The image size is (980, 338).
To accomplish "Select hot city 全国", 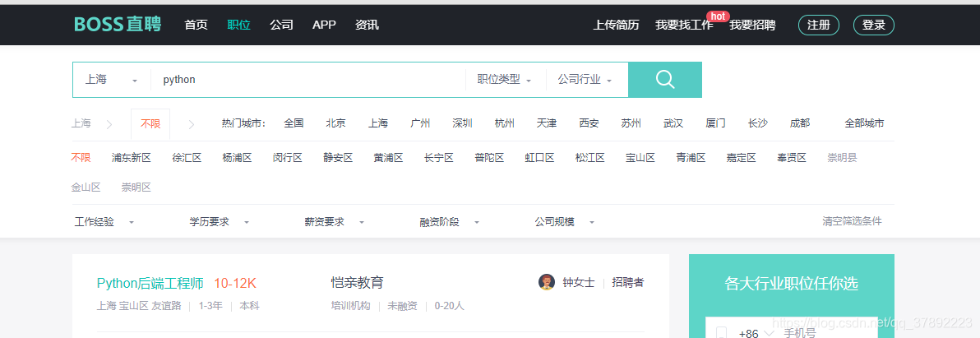I will point(294,123).
